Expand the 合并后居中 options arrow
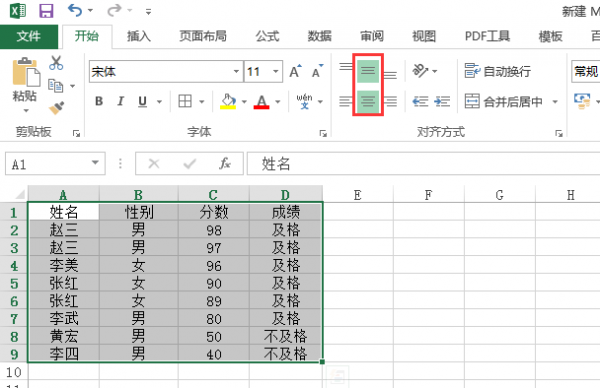 coord(555,102)
